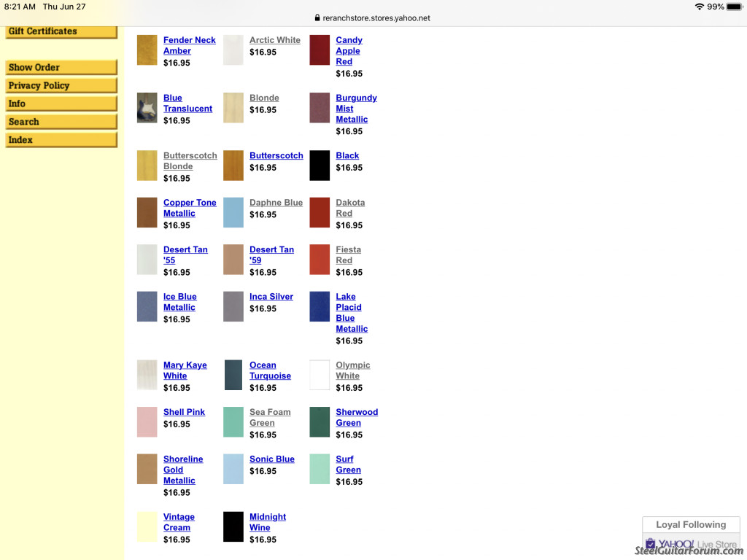Viewport: 747px width, 560px height.
Task: Click the Olympic White link
Action: [x=352, y=370]
